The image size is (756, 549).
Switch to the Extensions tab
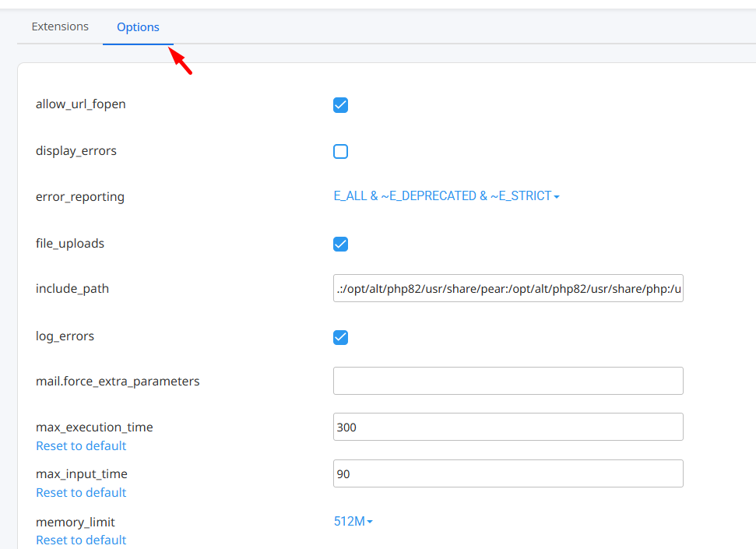[x=60, y=26]
